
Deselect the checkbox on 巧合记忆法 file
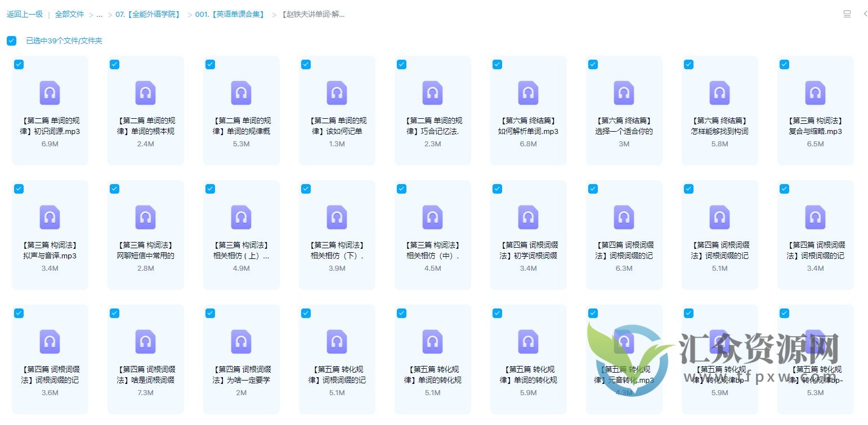[x=401, y=64]
